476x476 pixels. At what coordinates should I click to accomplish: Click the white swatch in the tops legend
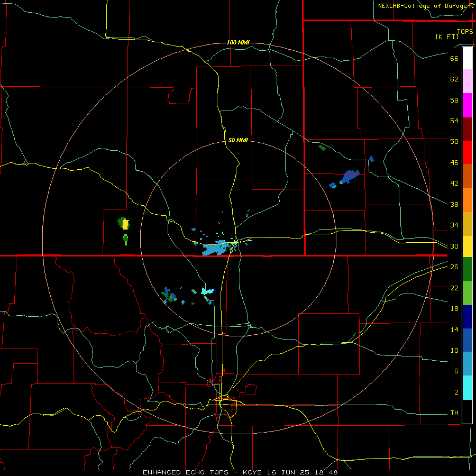coord(467,58)
